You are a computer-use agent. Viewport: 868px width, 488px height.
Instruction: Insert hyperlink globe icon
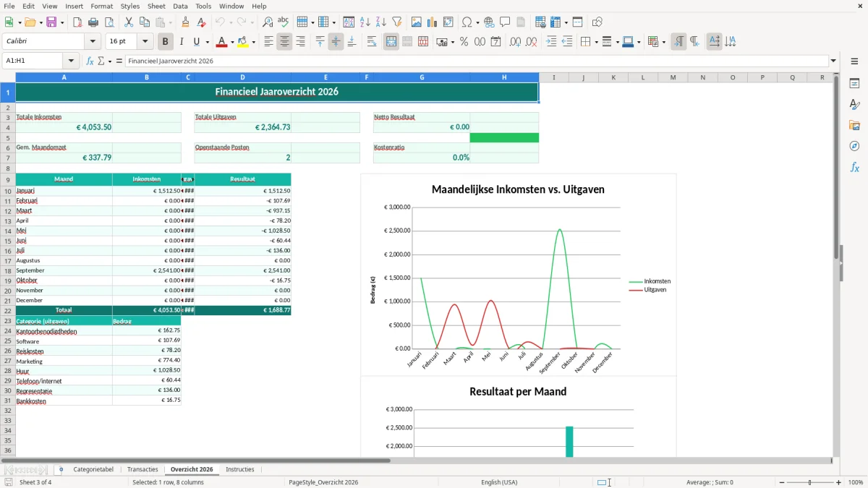click(x=489, y=22)
